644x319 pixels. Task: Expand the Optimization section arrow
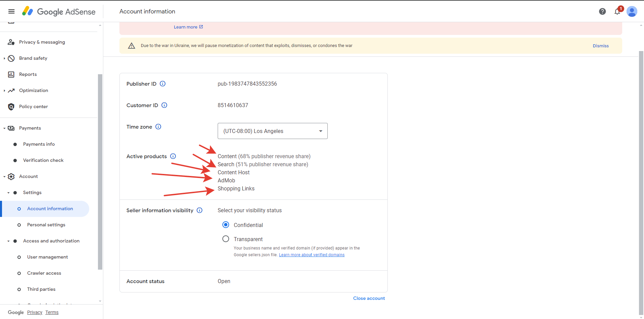pyautogui.click(x=4, y=90)
